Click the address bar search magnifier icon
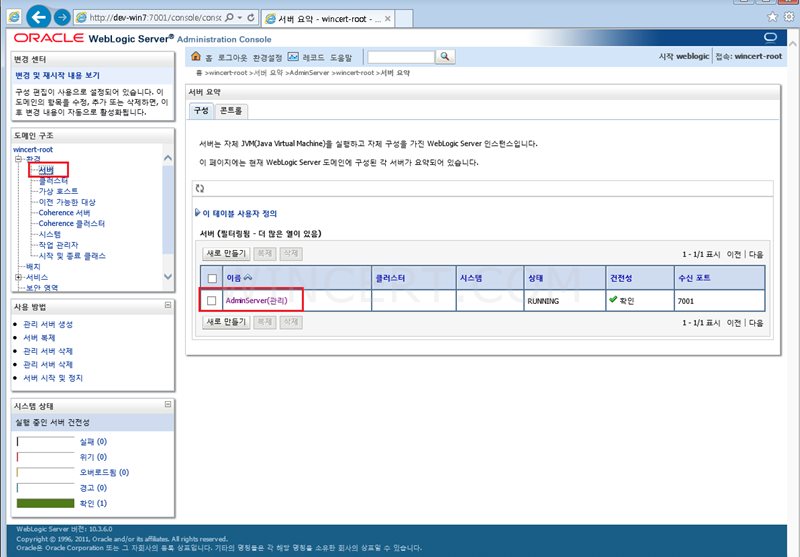The width and height of the screenshot is (800, 557). 230,17
